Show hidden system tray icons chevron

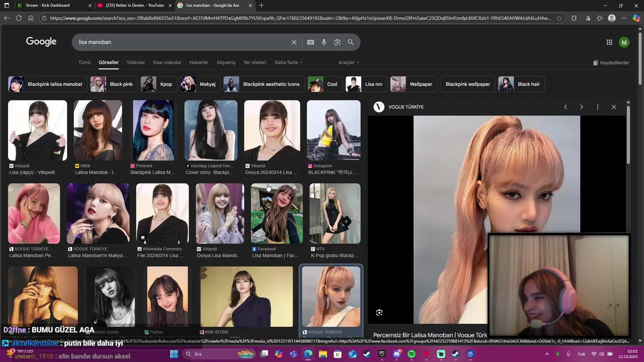pos(547,354)
